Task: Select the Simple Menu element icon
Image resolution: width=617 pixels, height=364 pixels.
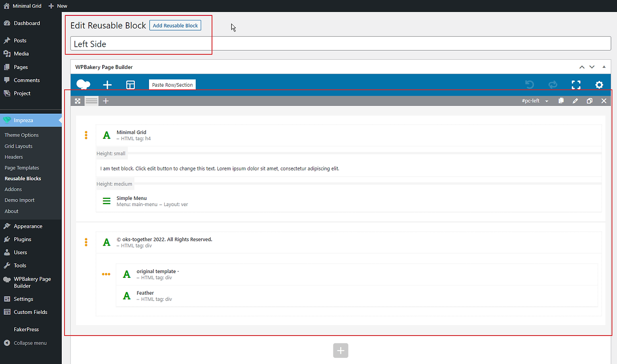Action: pos(107,201)
